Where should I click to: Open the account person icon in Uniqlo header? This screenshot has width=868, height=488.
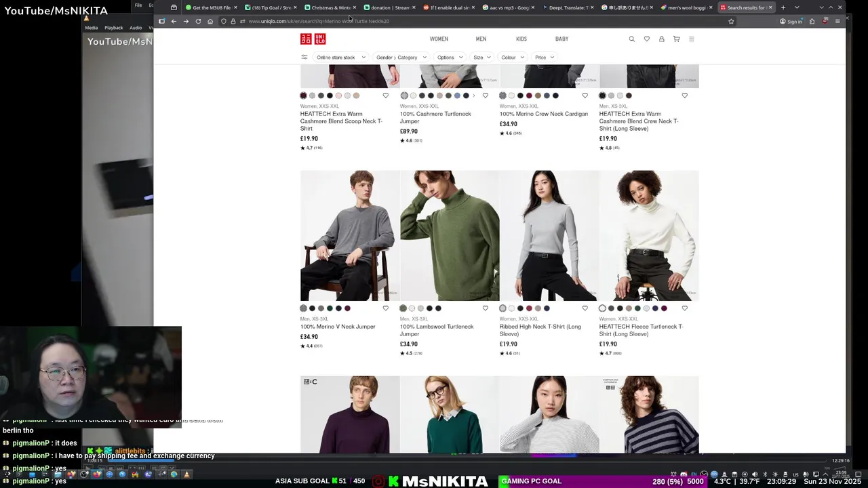coord(661,39)
